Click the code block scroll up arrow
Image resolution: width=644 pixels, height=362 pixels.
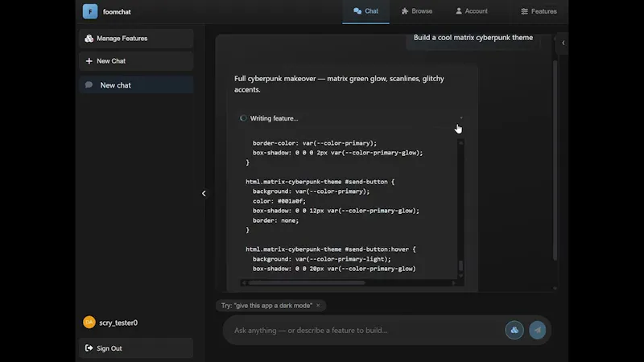[460, 143]
